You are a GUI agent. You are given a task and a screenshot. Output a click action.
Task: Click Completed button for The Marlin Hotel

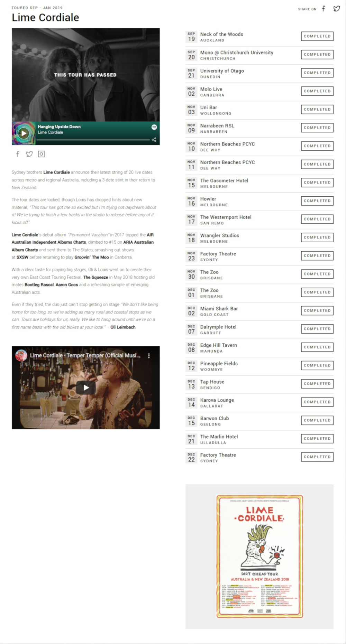point(317,439)
